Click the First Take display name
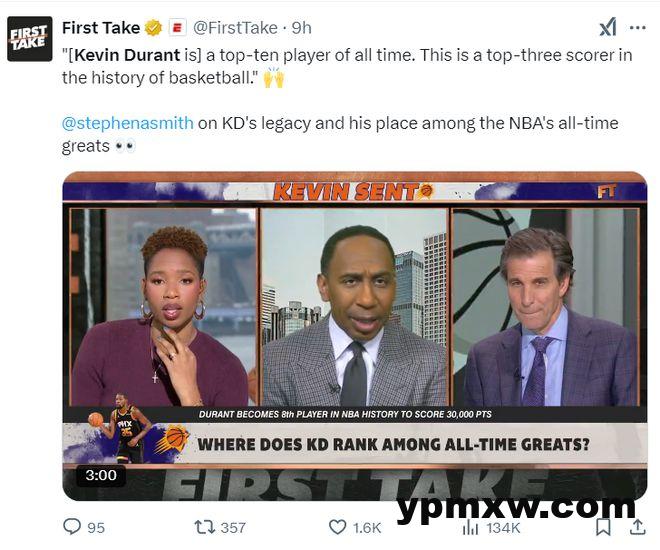 tap(101, 28)
